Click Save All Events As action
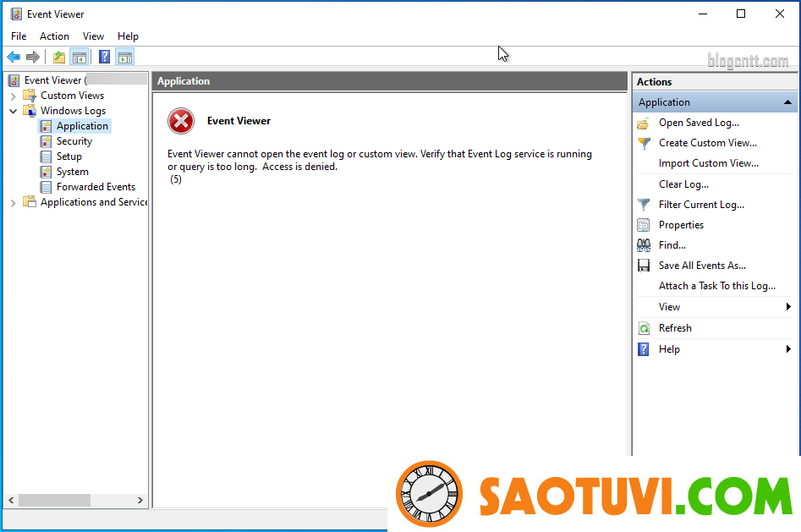 (x=702, y=266)
